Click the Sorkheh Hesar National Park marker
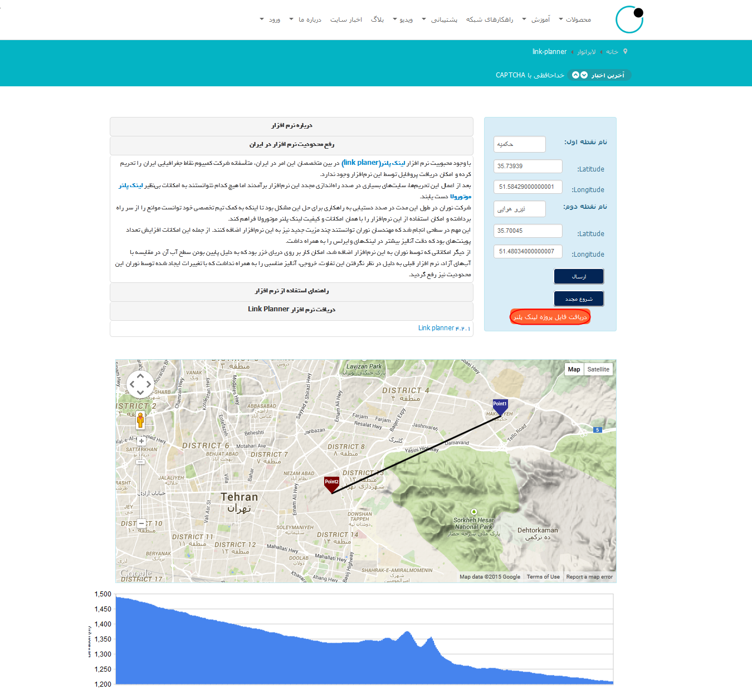 point(474,512)
